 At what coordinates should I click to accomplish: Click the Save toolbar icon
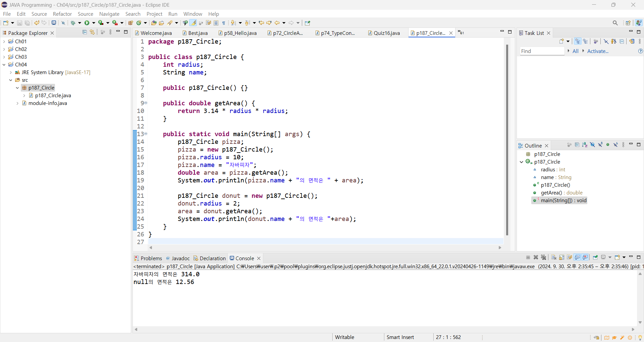coord(19,23)
